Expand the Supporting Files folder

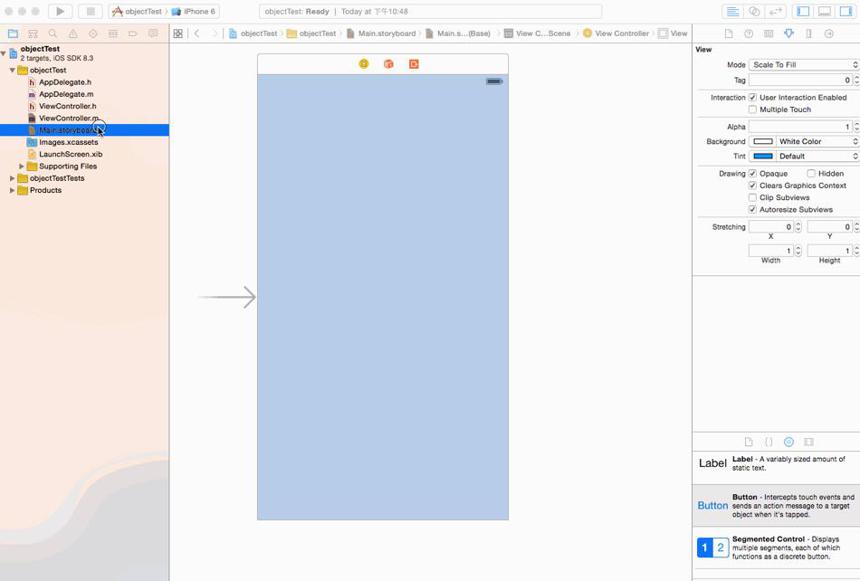pos(21,166)
